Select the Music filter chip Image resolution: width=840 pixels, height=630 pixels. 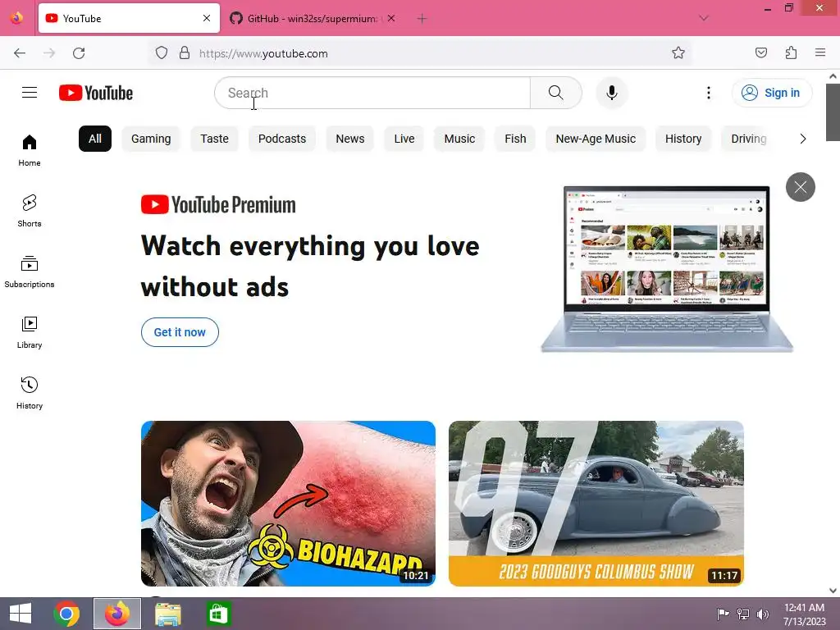coord(459,139)
